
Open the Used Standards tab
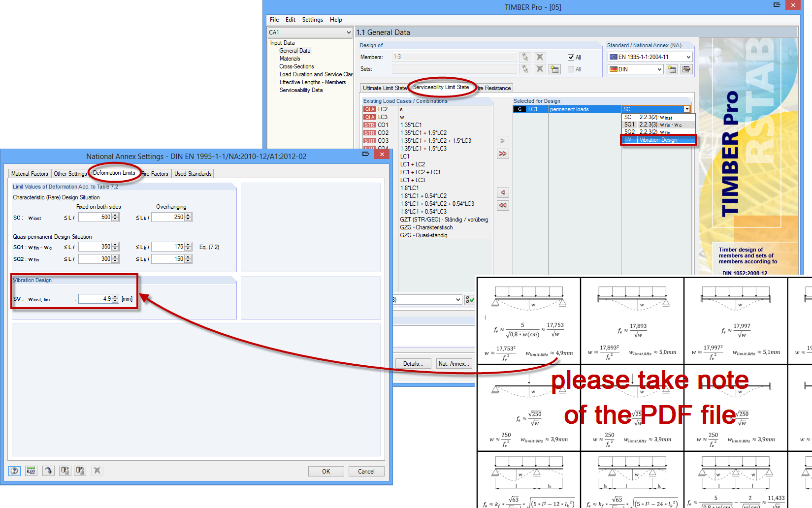coord(193,174)
